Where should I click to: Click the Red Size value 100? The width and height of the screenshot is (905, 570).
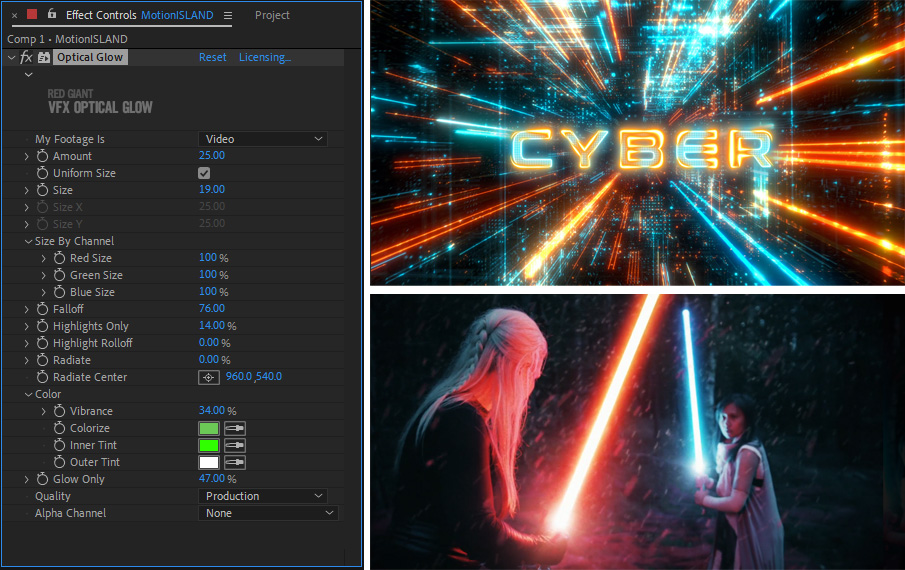[208, 257]
